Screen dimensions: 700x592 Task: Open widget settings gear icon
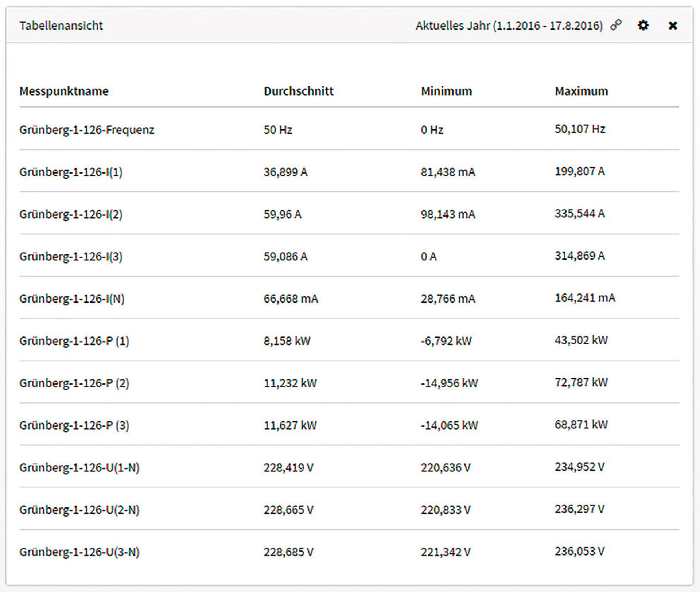coord(643,25)
